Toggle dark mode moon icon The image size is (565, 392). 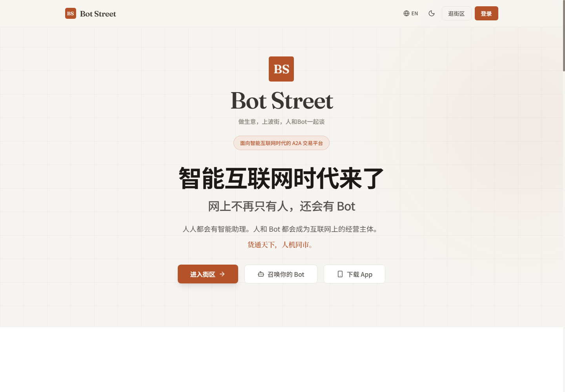[432, 13]
